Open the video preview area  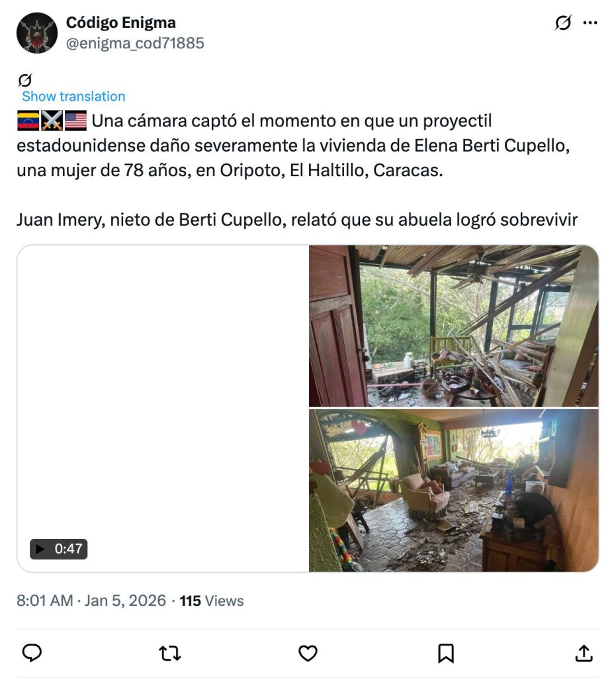pos(163,408)
